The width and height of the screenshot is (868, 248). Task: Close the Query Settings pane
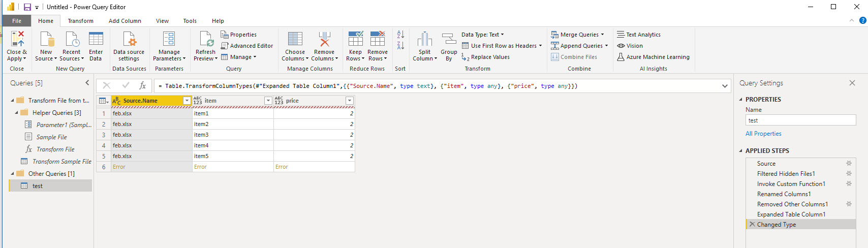coord(852,83)
